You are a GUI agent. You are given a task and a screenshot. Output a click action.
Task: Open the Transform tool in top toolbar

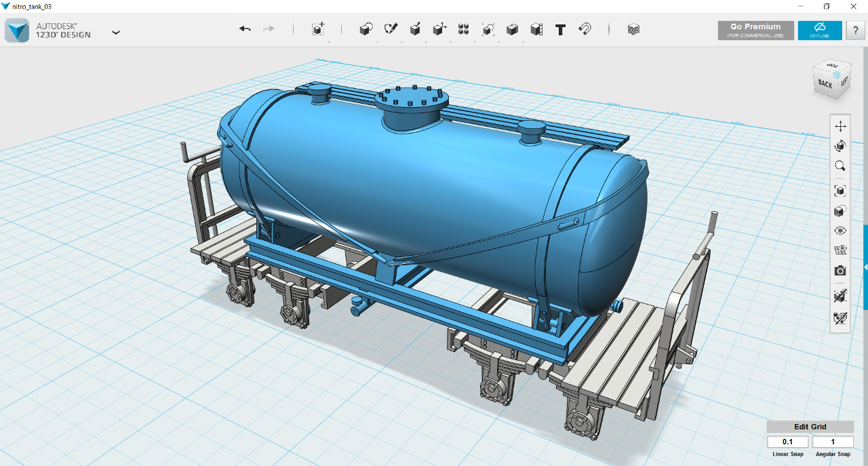point(318,29)
